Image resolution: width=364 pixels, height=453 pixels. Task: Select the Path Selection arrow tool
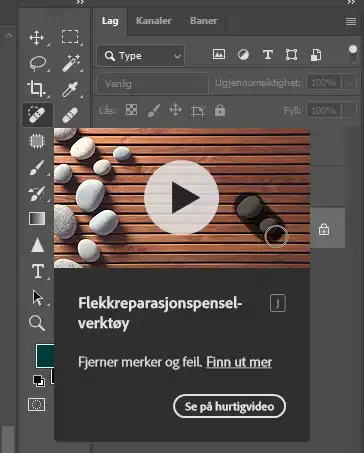click(37, 297)
